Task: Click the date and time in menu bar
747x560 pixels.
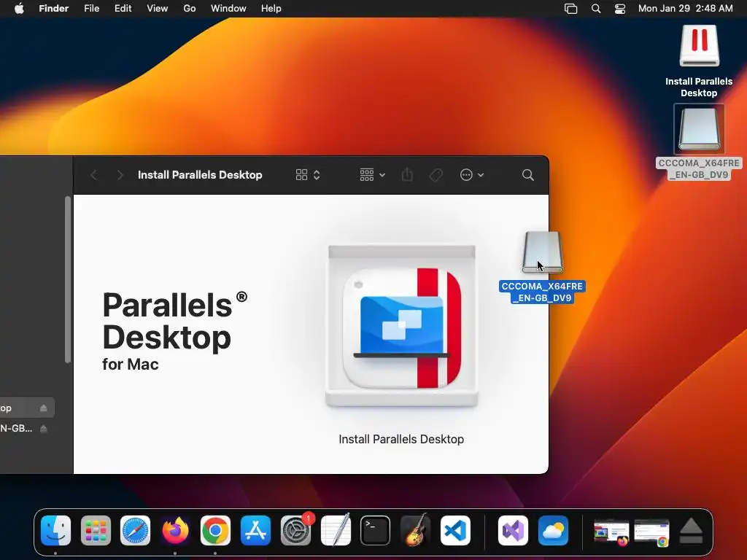Action: point(686,9)
